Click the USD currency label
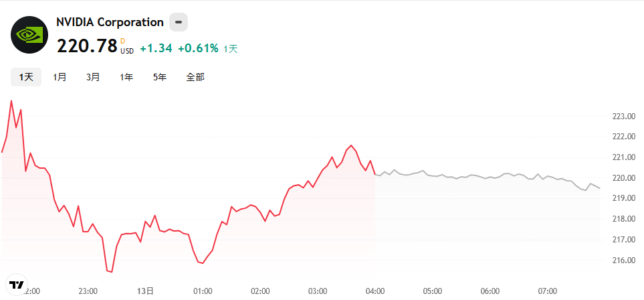The height and width of the screenshot is (300, 644). 127,51
